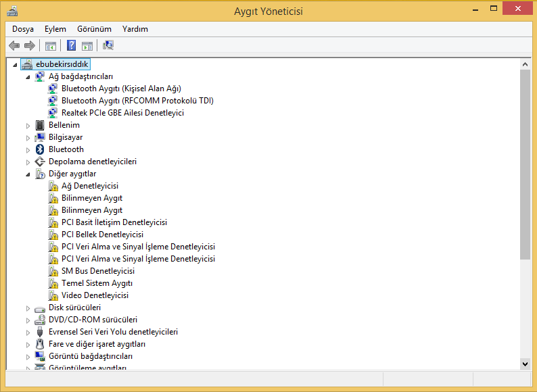The image size is (537, 392).
Task: Open the Help toolbar icon
Action: click(x=71, y=45)
